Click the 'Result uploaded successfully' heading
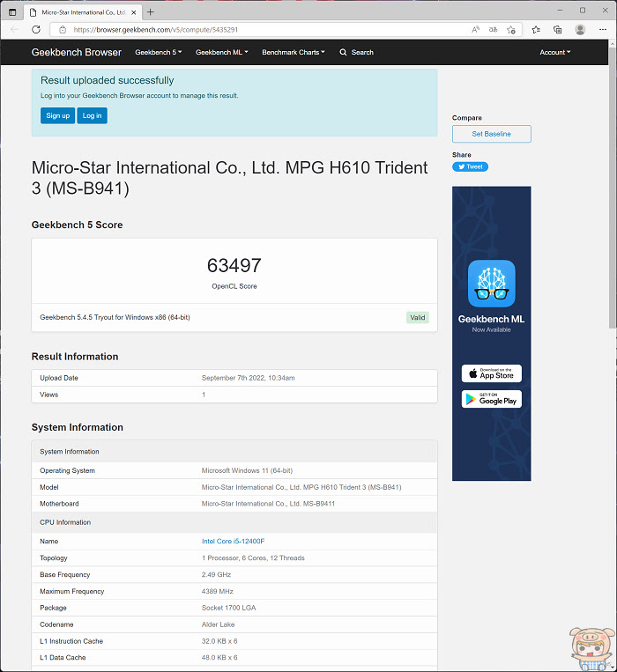617x672 pixels. [x=108, y=80]
